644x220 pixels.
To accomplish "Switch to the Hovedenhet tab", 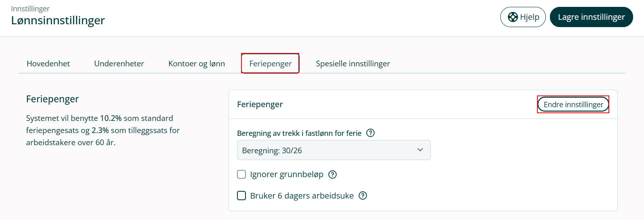I will pyautogui.click(x=48, y=63).
